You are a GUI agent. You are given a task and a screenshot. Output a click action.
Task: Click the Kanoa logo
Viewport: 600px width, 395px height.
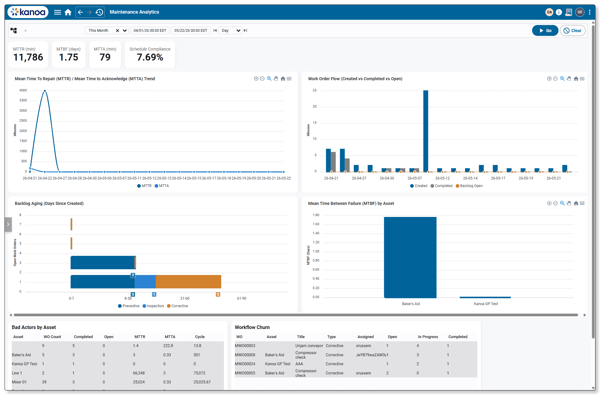pos(28,12)
